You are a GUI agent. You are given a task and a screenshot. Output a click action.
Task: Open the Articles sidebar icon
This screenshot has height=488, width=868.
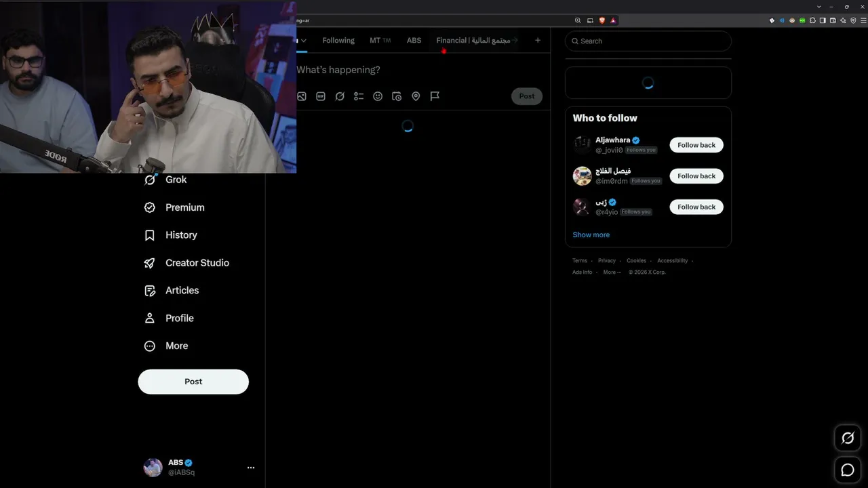pos(150,291)
